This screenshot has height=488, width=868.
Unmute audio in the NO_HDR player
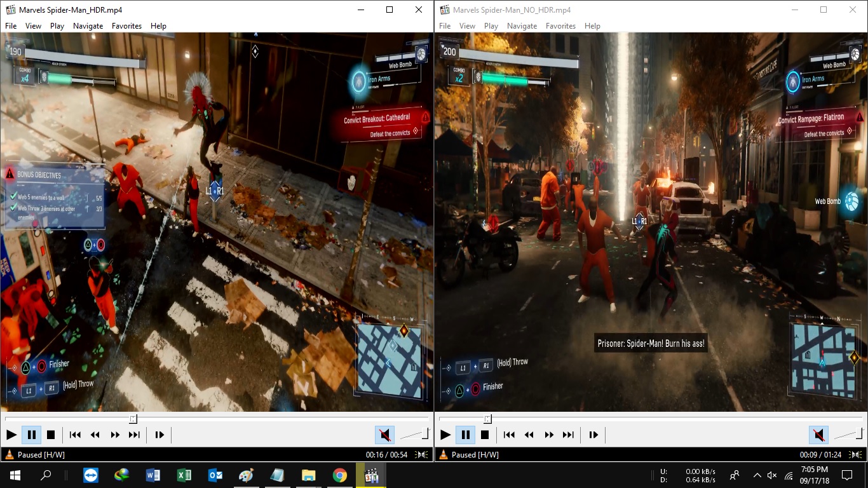click(x=818, y=435)
